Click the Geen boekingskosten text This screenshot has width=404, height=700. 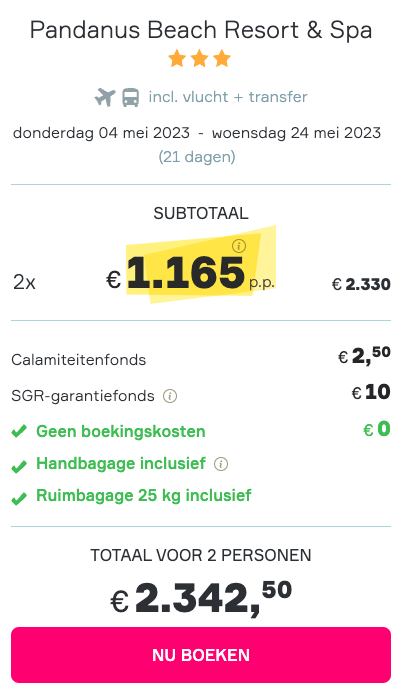[121, 432]
